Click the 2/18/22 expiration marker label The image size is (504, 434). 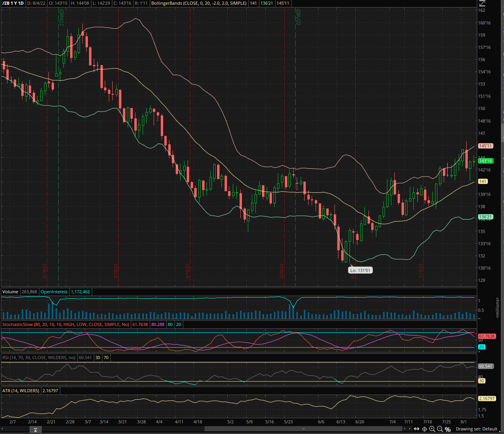pos(45,271)
